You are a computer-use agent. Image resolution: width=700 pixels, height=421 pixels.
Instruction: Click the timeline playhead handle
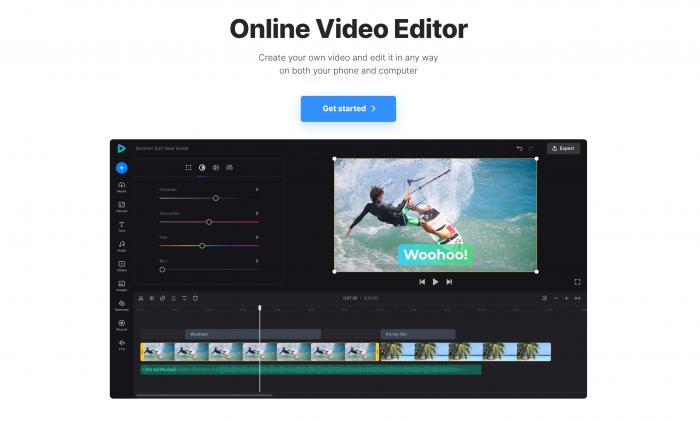tap(260, 308)
